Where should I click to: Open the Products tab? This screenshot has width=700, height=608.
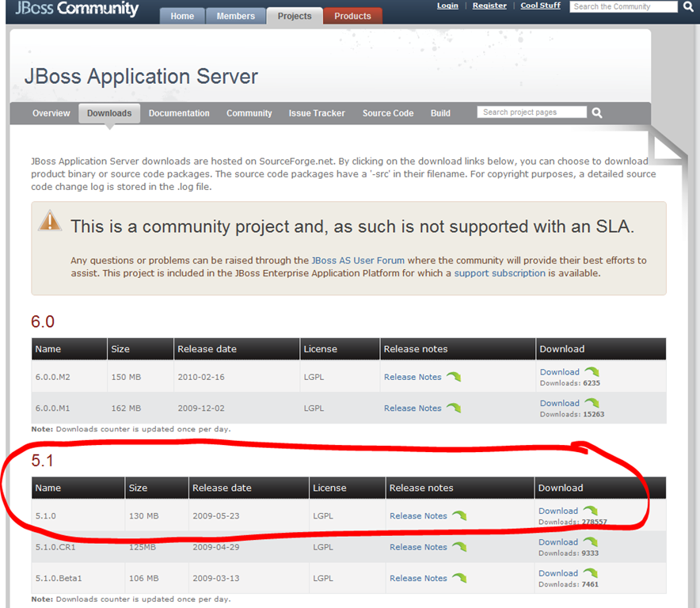(x=352, y=16)
